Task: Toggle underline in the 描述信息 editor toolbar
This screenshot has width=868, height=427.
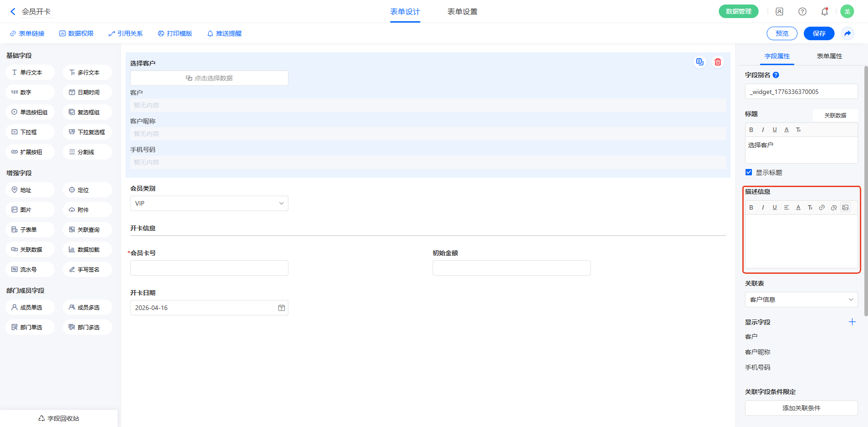Action: (x=775, y=207)
